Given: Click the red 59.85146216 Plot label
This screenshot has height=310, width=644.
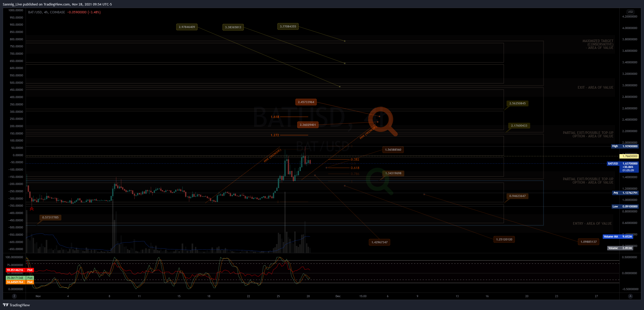Looking at the screenshot, I should (x=20, y=270).
